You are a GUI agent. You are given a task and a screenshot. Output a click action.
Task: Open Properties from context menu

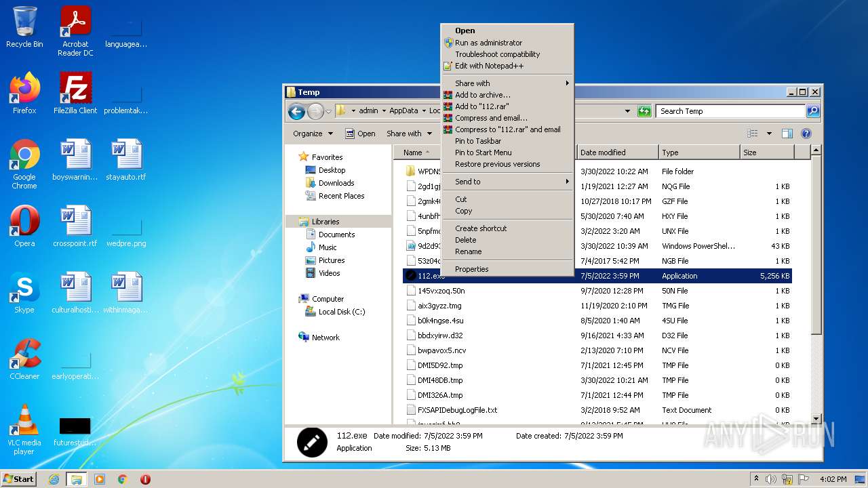(x=507, y=269)
